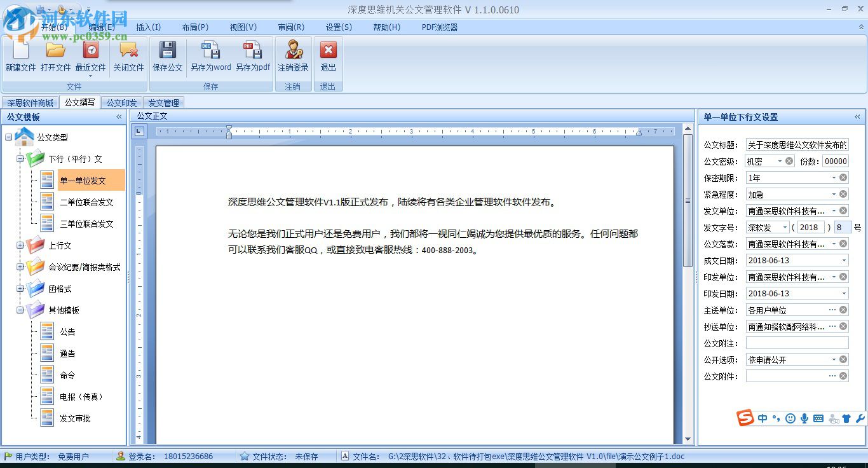Clear the 公文附件 field
The height and width of the screenshot is (468, 868).
tap(843, 376)
